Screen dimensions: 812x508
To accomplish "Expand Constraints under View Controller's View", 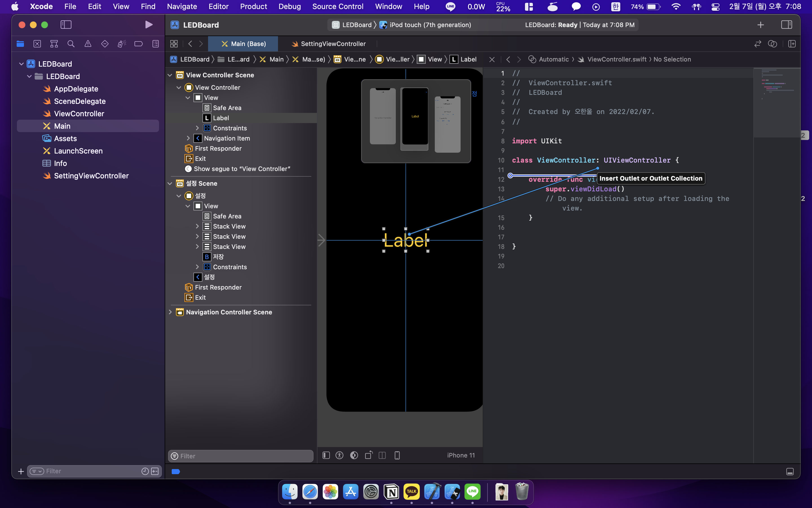I will (x=197, y=128).
